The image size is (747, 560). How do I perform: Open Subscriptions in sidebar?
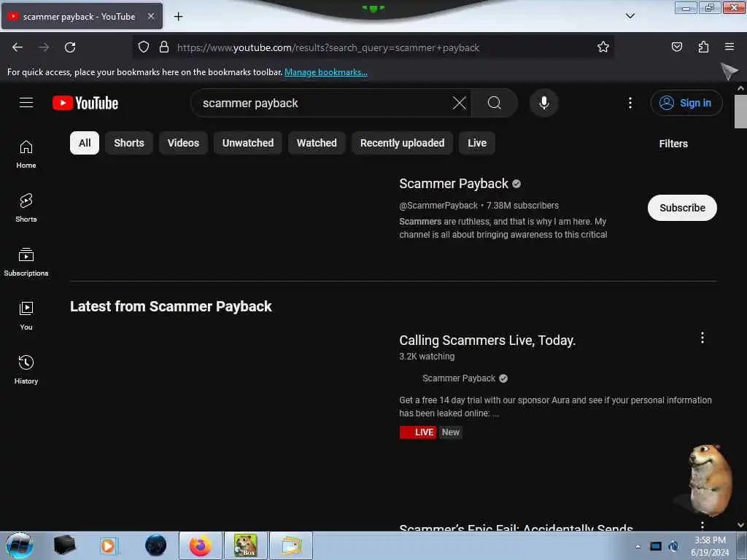click(x=26, y=262)
